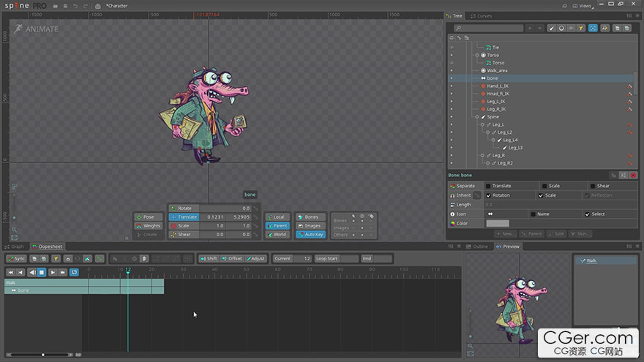The height and width of the screenshot is (362, 644).
Task: Click the yellow filter icon in tree toolbar
Action: [581, 29]
